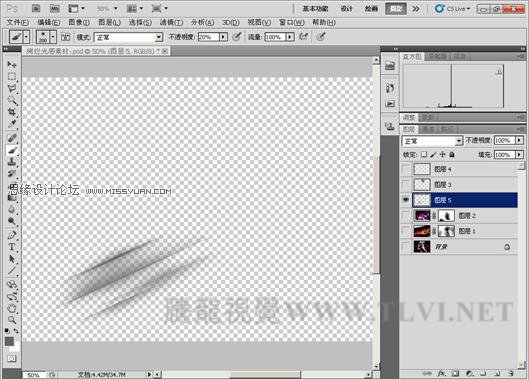The height and width of the screenshot is (380, 529).
Task: Toggle Quick Mask mode
Action: point(12,358)
